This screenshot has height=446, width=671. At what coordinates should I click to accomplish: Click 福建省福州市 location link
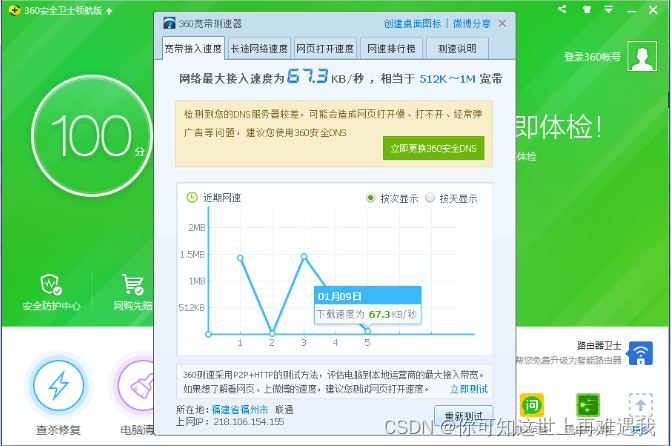coord(240,410)
